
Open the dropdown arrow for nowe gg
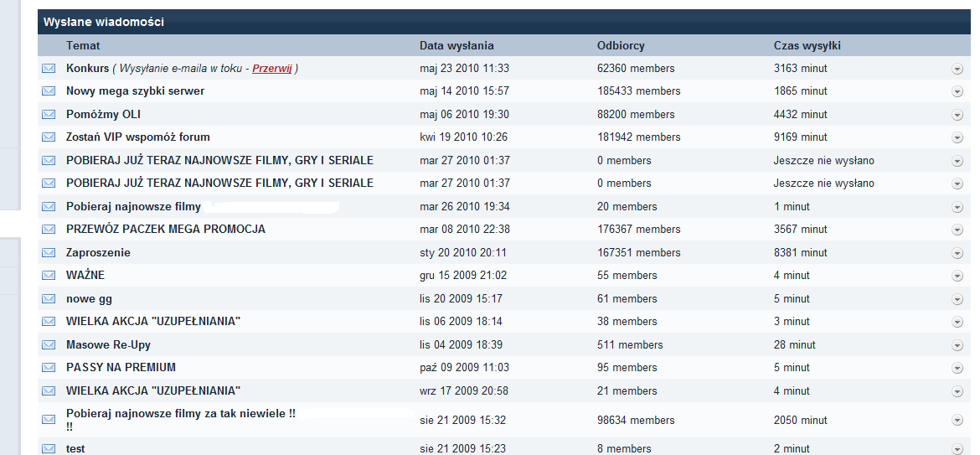tap(957, 299)
